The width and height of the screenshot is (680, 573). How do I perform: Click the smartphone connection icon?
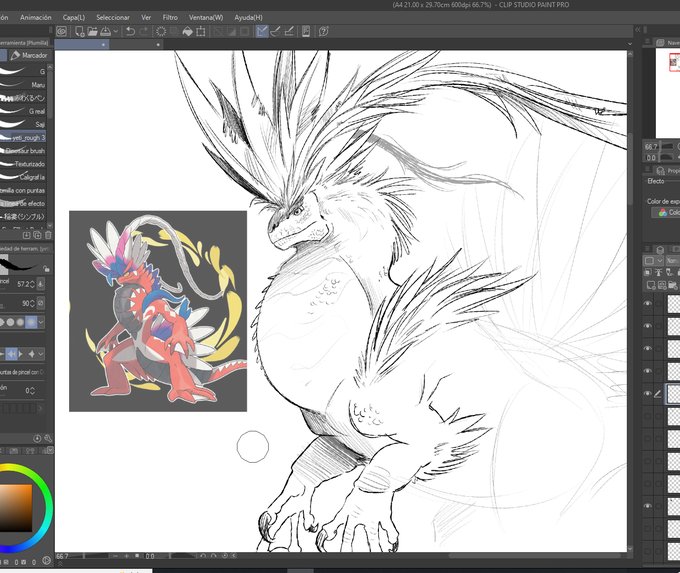click(x=306, y=32)
